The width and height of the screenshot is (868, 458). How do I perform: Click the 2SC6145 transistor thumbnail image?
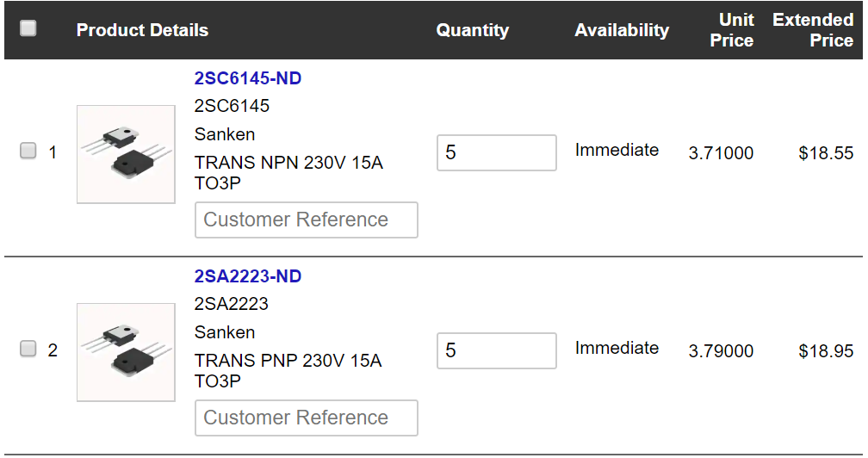pos(126,154)
